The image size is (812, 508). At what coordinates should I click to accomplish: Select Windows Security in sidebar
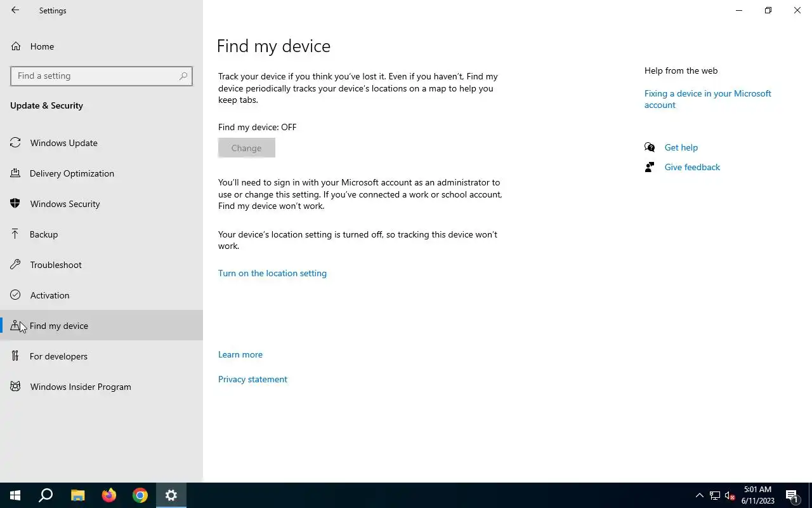(101, 204)
